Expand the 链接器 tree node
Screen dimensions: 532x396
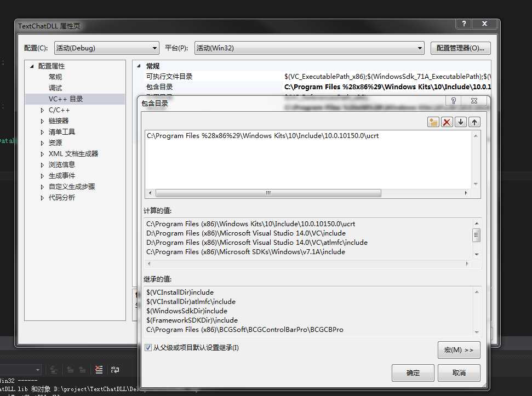[x=42, y=121]
